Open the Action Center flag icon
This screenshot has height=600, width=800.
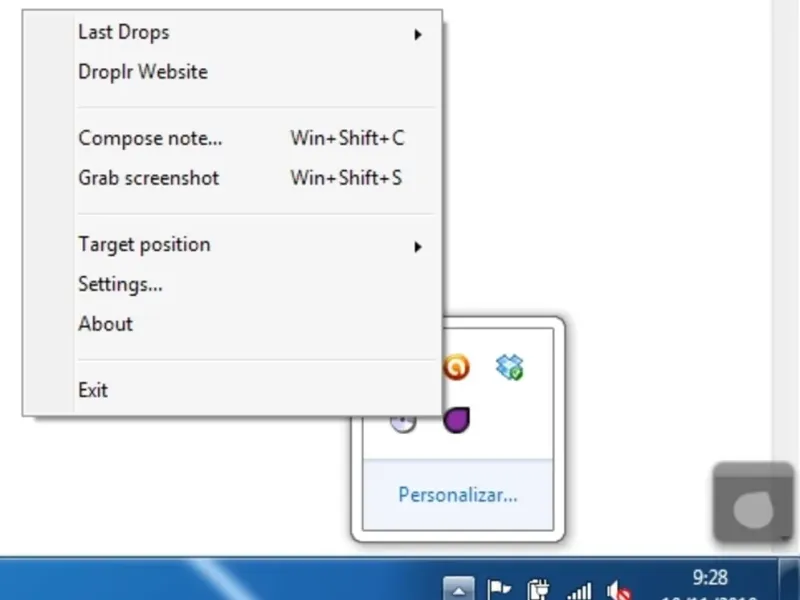tap(499, 589)
